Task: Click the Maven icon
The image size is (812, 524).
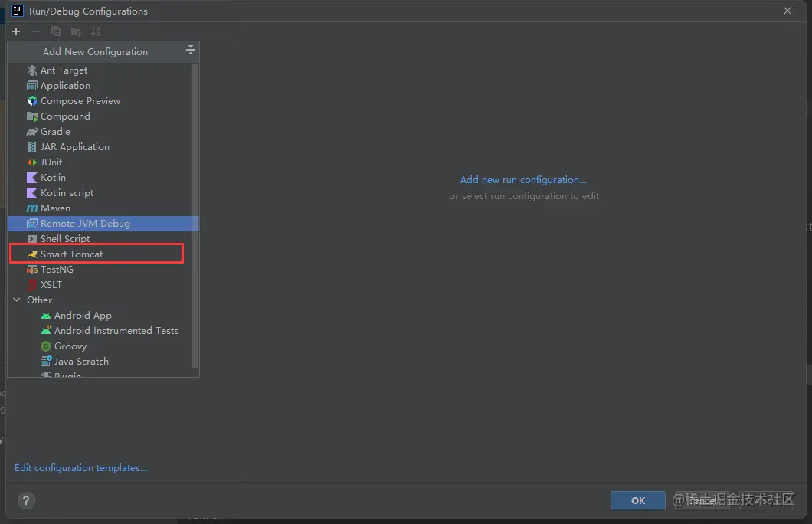Action: click(32, 208)
